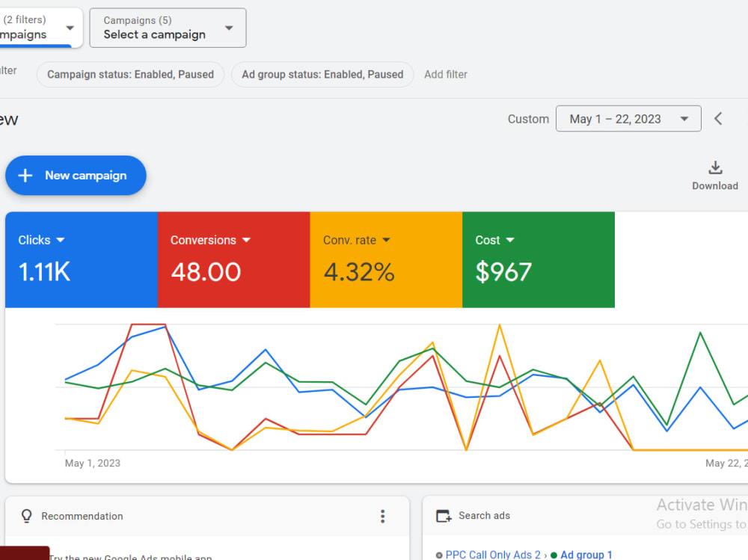Click the Search ads card icon

(444, 516)
